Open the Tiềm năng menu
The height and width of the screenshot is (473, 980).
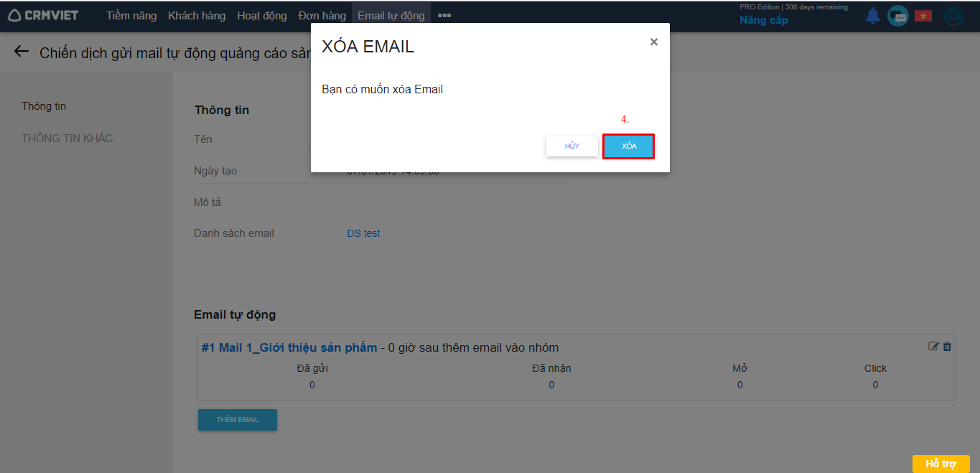pos(131,15)
